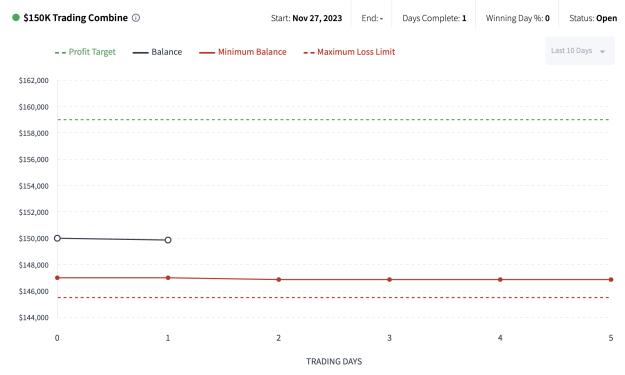Click the x-axis label 5
This screenshot has width=625, height=375.
tap(611, 338)
